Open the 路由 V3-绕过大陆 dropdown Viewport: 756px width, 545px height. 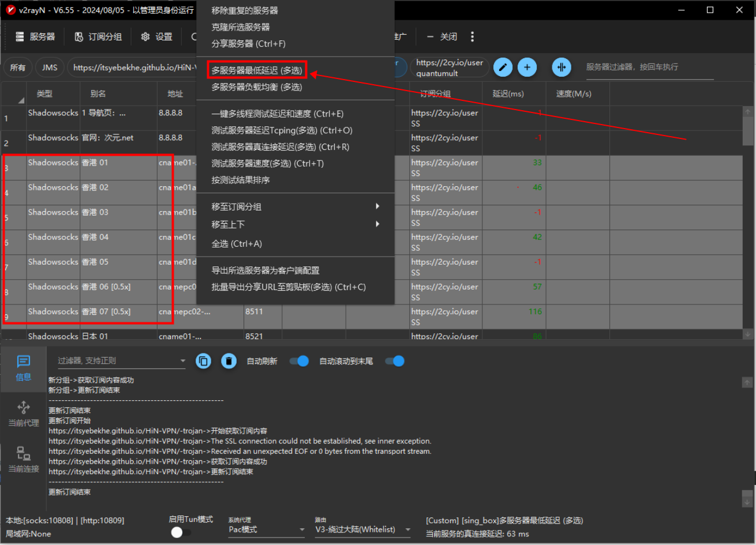coord(363,529)
